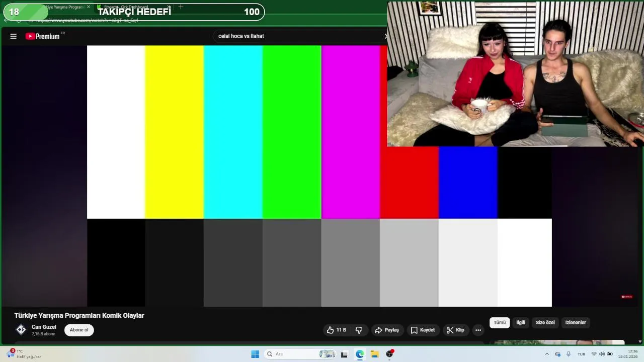Click the video title 'Türkiye Yarışma Programları Komik Olaylar'

point(79,315)
